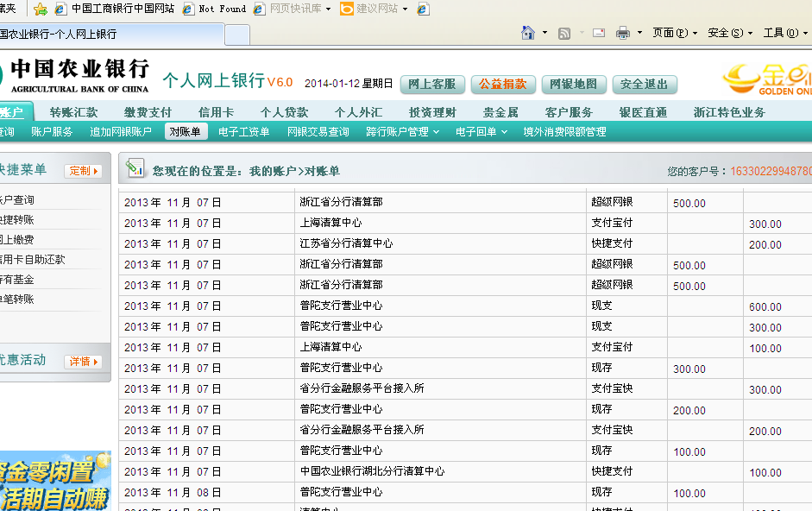The width and height of the screenshot is (812, 511).
Task: Click the IE Home icon
Action: click(528, 33)
